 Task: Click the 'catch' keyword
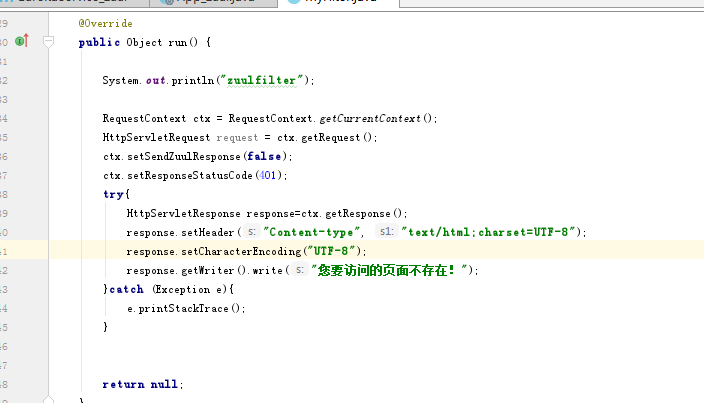click(x=127, y=289)
